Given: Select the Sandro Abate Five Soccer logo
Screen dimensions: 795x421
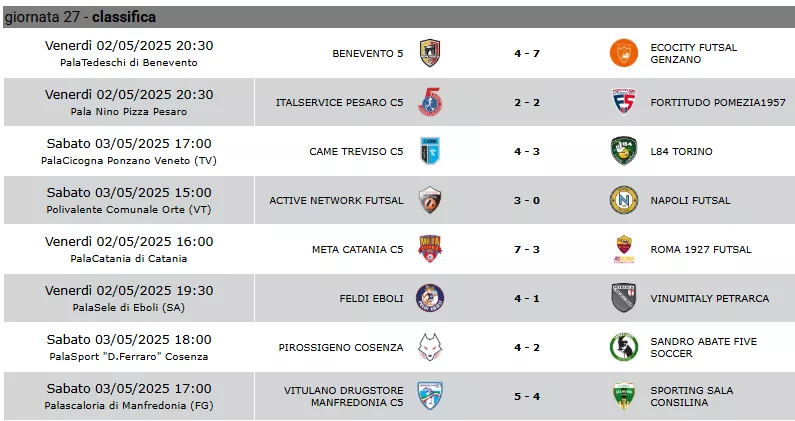Looking at the screenshot, I should [624, 347].
